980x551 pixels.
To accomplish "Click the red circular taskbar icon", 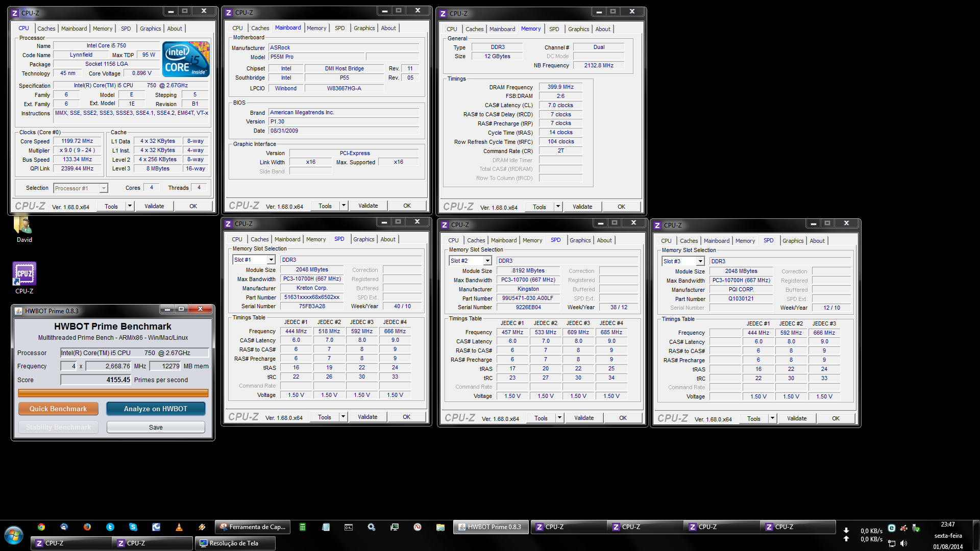I will pyautogui.click(x=418, y=527).
